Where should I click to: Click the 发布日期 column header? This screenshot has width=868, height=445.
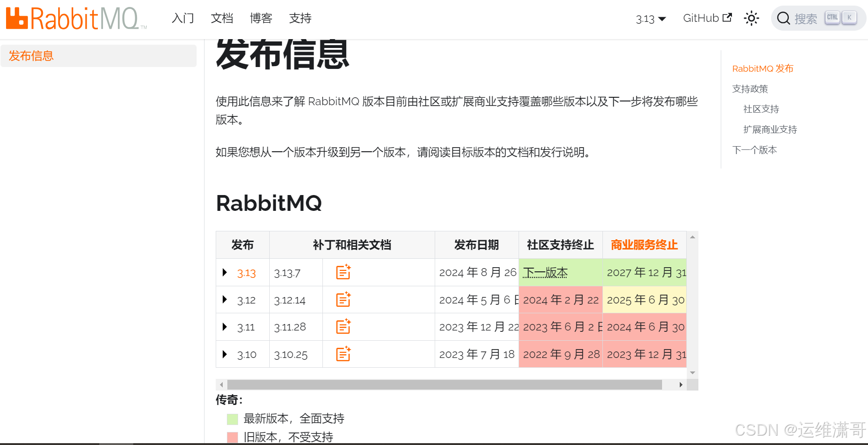(477, 245)
